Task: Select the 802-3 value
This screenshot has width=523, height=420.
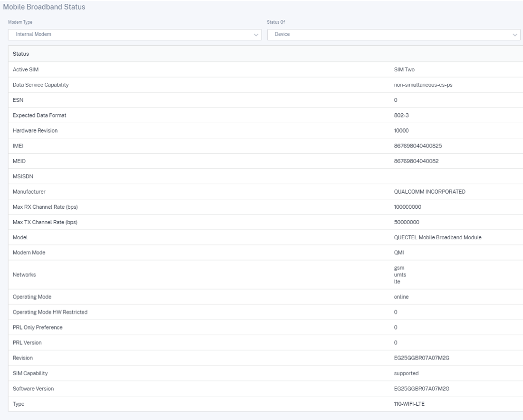Action: pos(401,115)
